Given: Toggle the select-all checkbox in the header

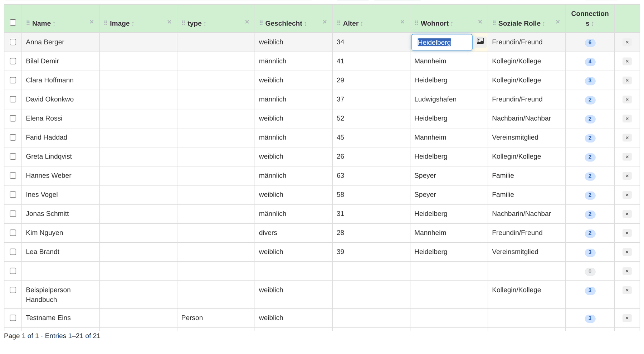Looking at the screenshot, I should [13, 23].
